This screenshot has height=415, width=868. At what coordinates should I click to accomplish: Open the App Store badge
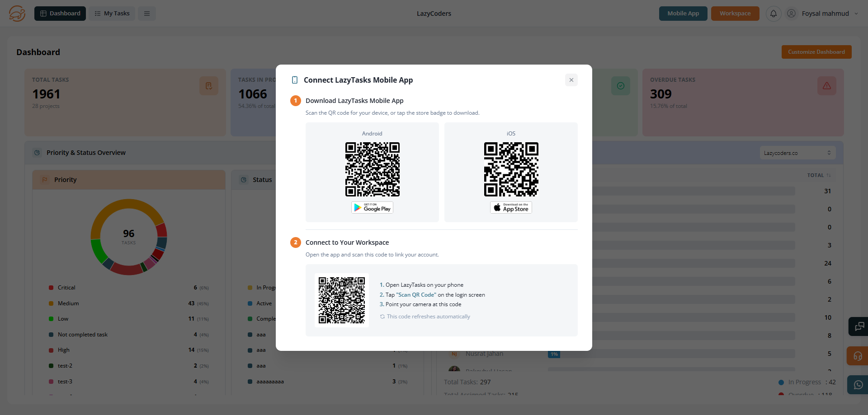click(511, 208)
